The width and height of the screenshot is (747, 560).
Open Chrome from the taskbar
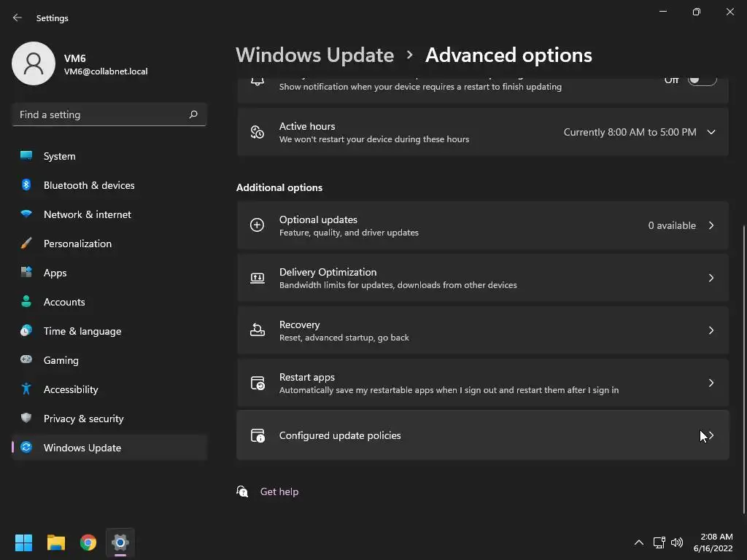88,542
